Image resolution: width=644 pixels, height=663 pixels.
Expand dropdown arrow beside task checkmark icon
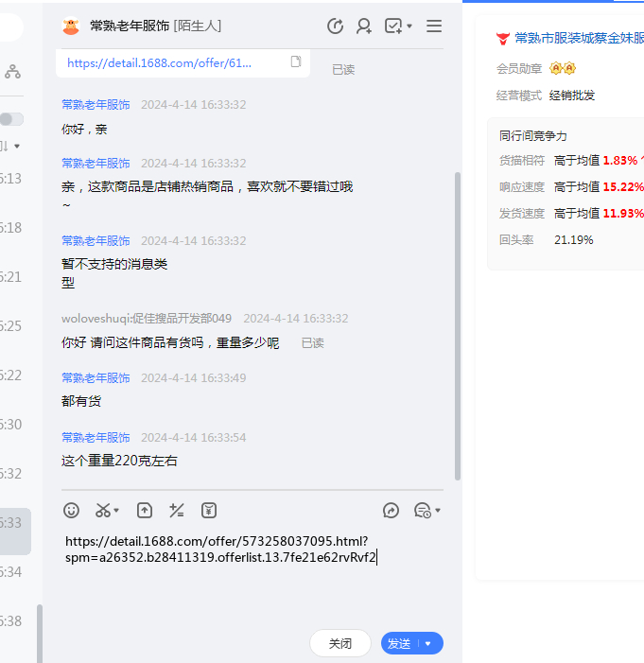click(409, 26)
